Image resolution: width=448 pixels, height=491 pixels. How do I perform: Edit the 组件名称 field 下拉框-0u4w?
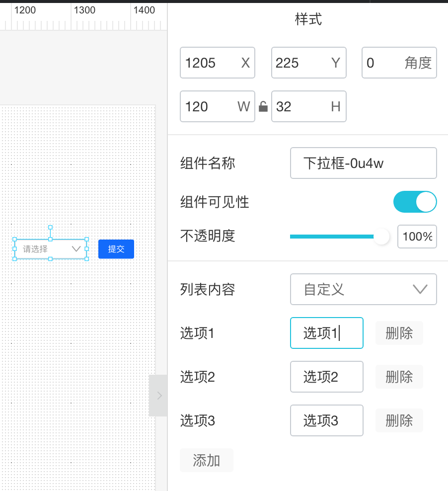click(x=363, y=163)
